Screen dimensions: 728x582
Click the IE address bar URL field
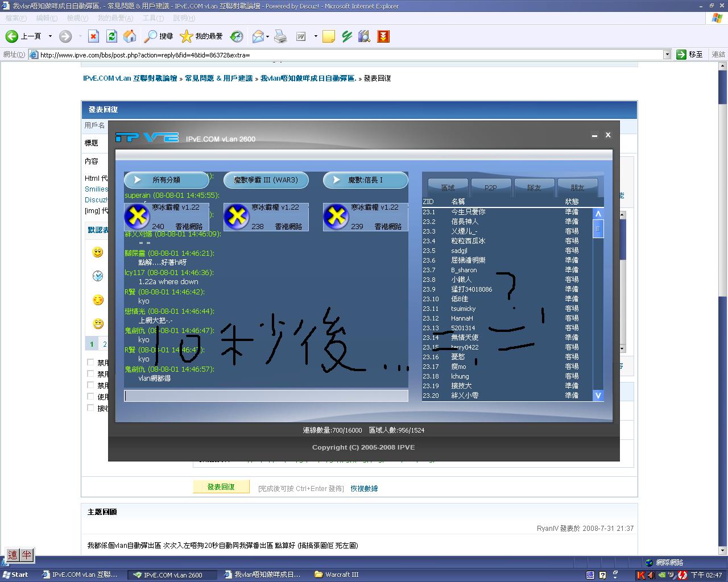(x=346, y=55)
